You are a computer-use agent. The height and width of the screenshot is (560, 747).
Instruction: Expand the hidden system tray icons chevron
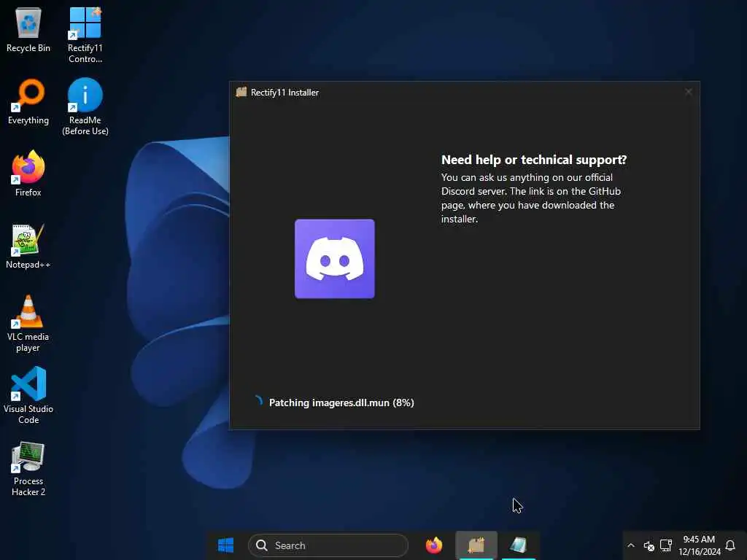click(x=631, y=545)
